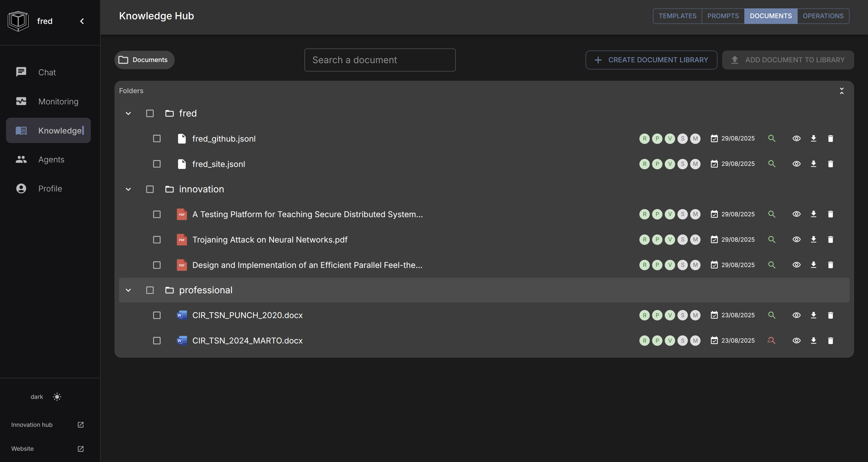868x462 pixels.
Task: Open the Profile page
Action: [x=48, y=188]
